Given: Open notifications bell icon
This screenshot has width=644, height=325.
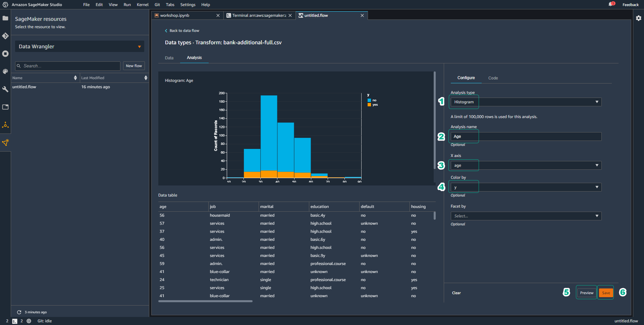Looking at the screenshot, I should pyautogui.click(x=611, y=4).
